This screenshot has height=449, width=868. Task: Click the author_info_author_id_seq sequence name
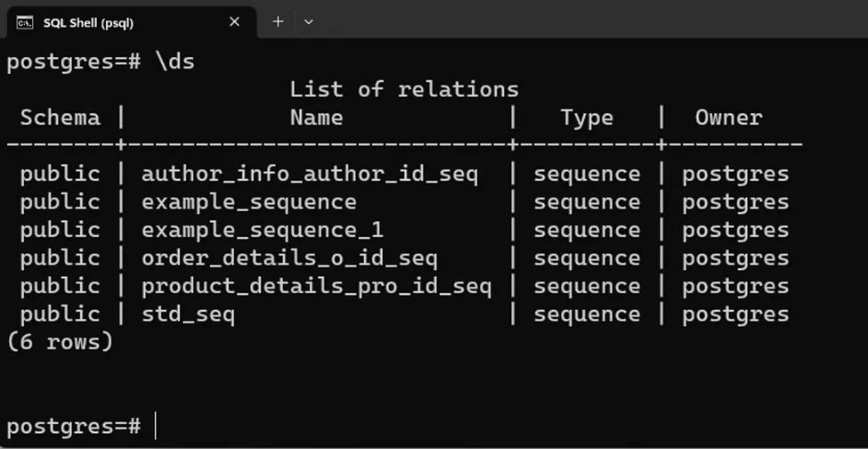(x=310, y=174)
